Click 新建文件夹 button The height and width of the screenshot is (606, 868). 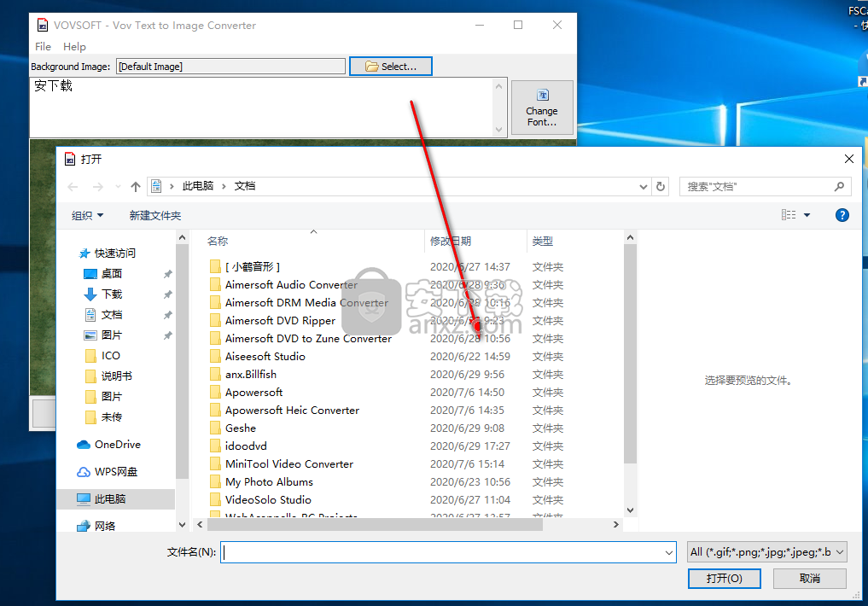(155, 215)
